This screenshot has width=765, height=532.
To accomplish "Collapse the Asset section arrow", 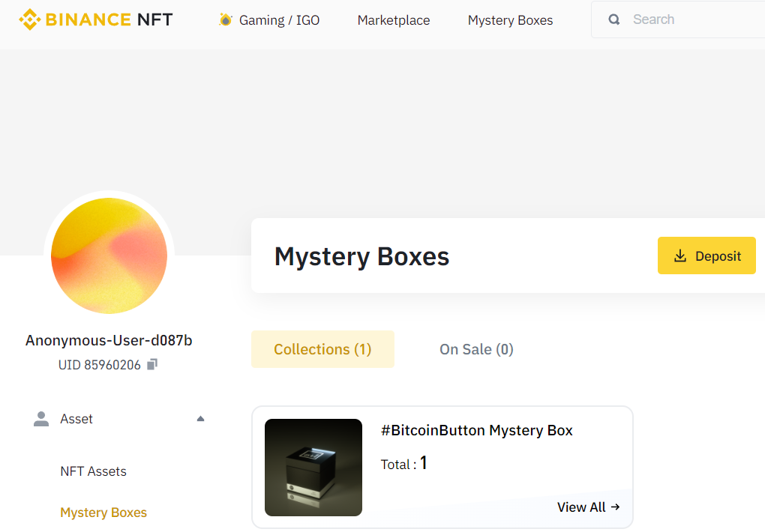I will click(x=200, y=419).
